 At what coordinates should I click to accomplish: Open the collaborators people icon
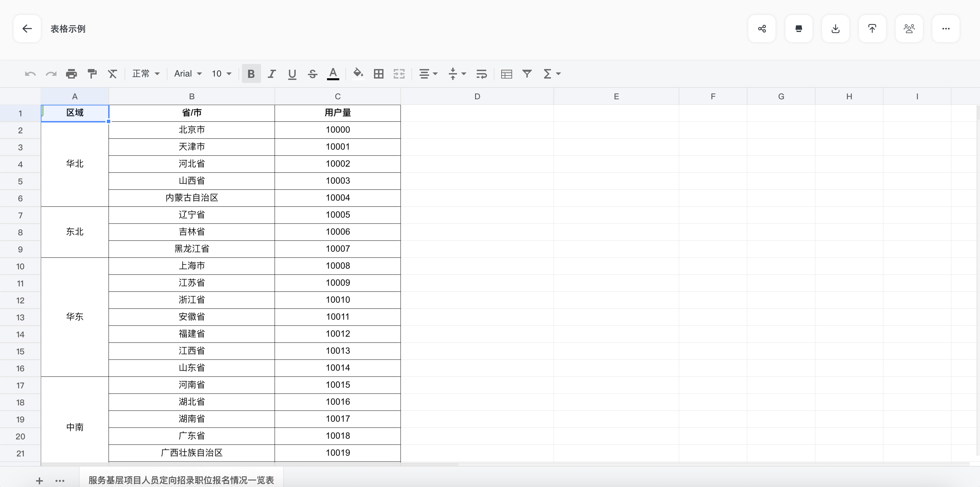click(x=909, y=29)
